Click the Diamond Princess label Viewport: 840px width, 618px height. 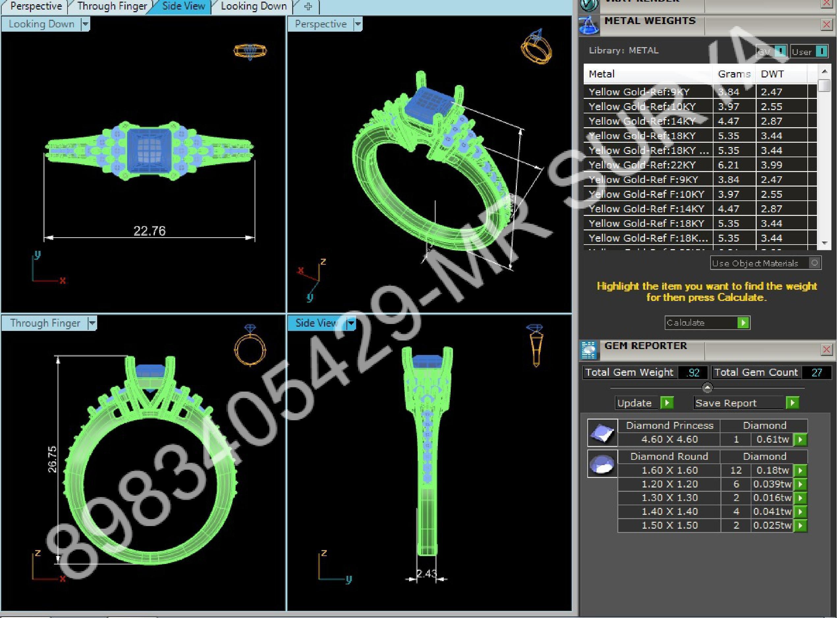[x=669, y=426]
